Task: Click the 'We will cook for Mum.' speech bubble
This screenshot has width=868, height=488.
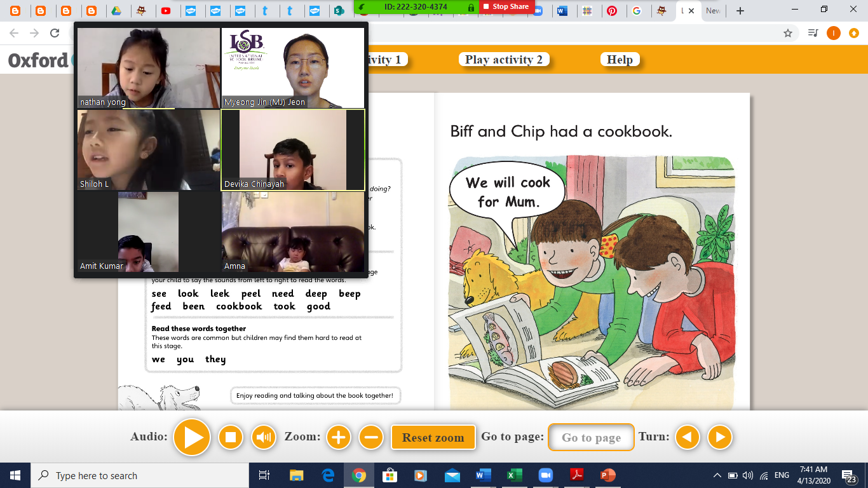Action: [508, 192]
